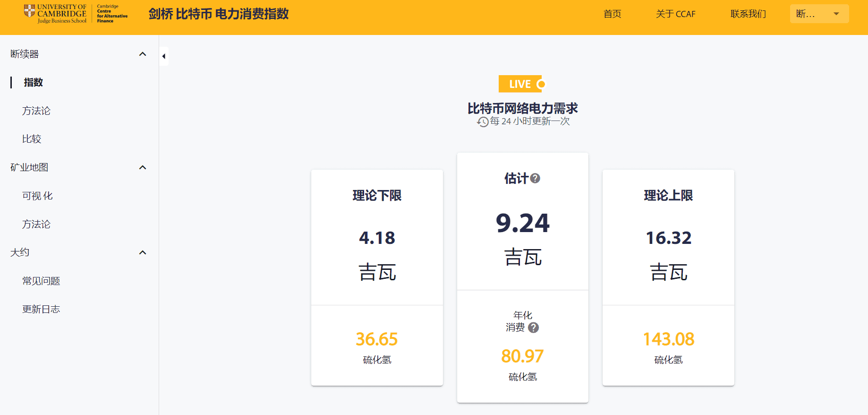This screenshot has width=868, height=415.
Task: Open 联系我们 in top navigation
Action: click(x=748, y=14)
